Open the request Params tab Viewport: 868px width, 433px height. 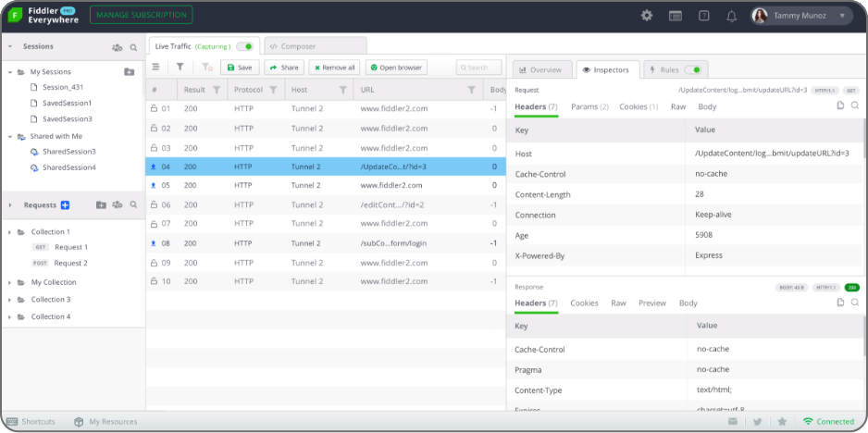(589, 106)
